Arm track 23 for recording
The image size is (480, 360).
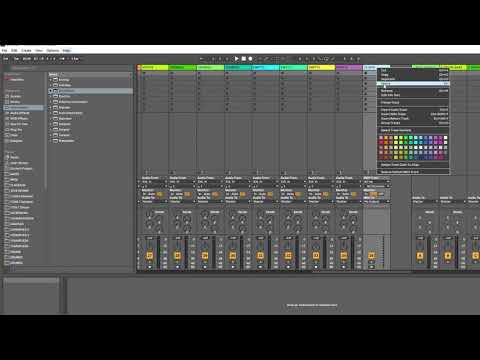coord(316,267)
